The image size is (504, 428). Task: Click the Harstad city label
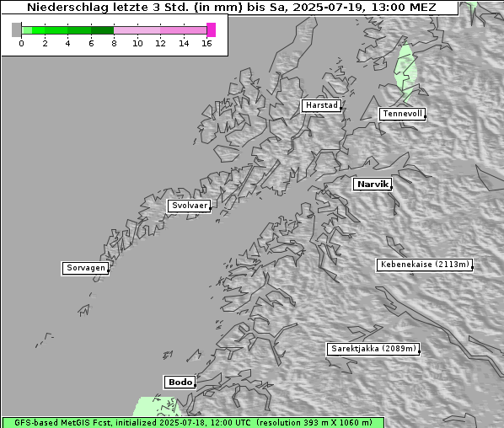coord(321,105)
